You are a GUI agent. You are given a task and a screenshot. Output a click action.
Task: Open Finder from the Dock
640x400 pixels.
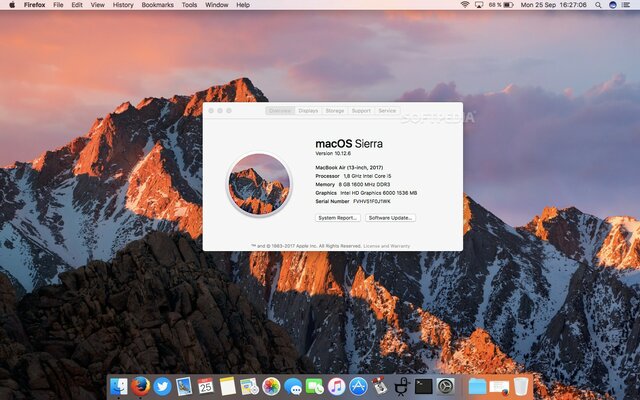pos(118,386)
